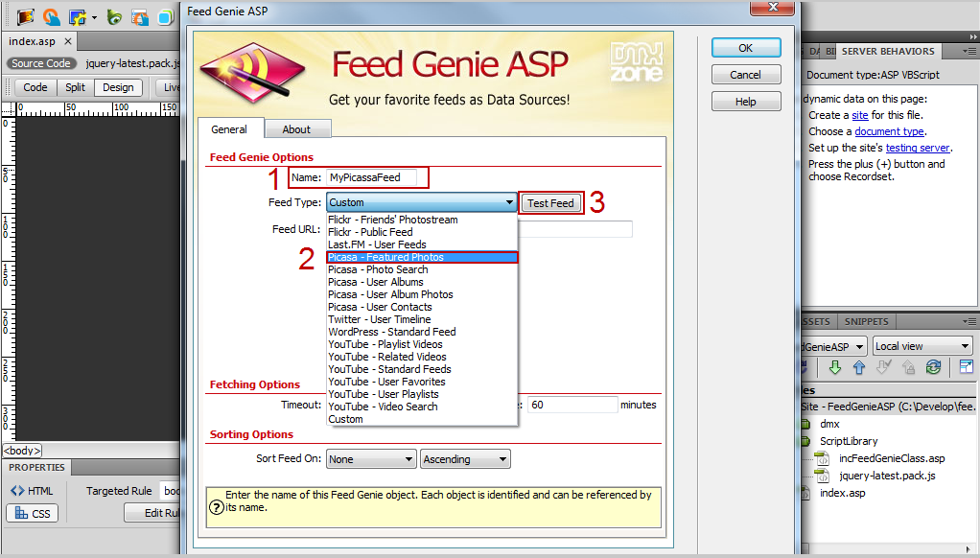The image size is (980, 558).
Task: Follow the 'site' link
Action: pyautogui.click(x=860, y=116)
